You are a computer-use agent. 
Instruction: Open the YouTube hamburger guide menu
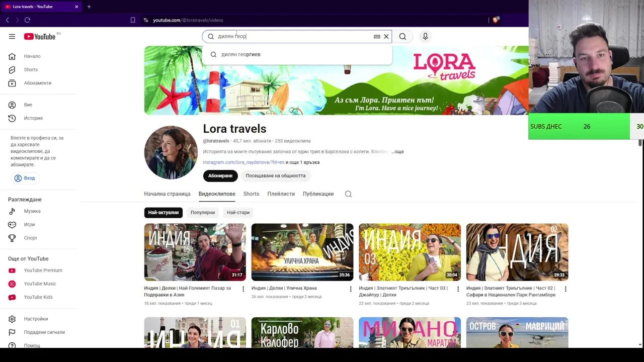(12, 36)
